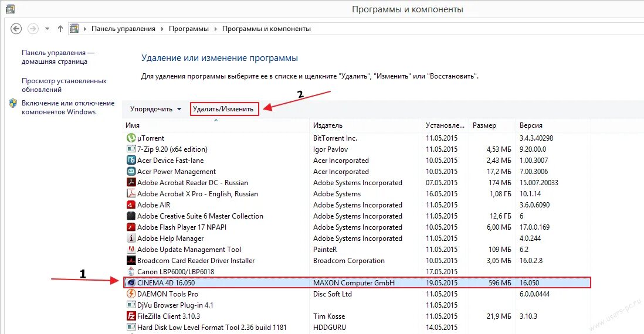Sort by the Установлено column header

[445, 125]
